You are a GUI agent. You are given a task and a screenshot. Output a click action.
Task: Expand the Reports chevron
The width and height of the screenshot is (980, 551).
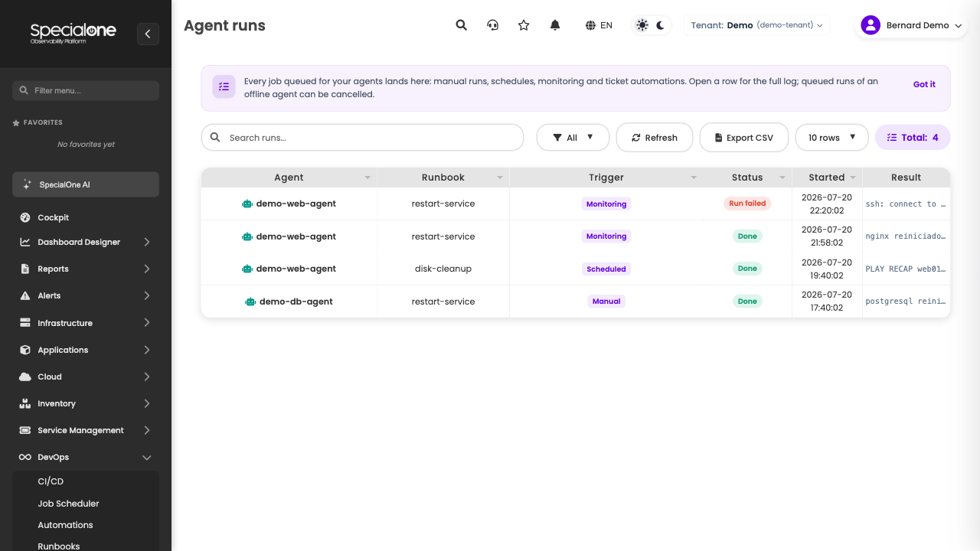[x=147, y=269]
